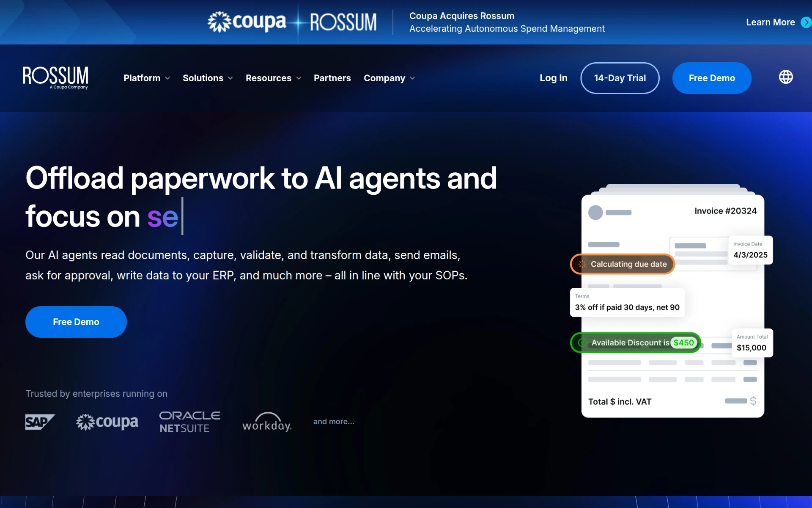Click Free Demo button in the navbar
This screenshot has width=812, height=508.
[712, 78]
